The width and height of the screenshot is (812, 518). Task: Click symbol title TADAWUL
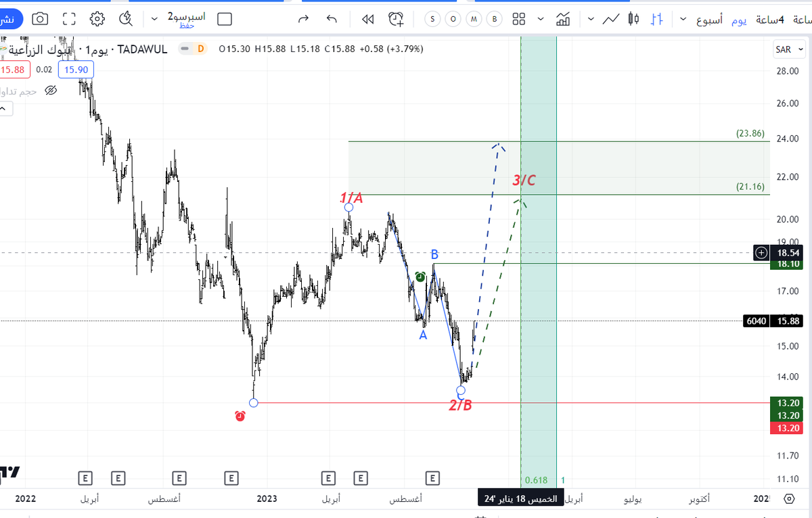(x=142, y=49)
